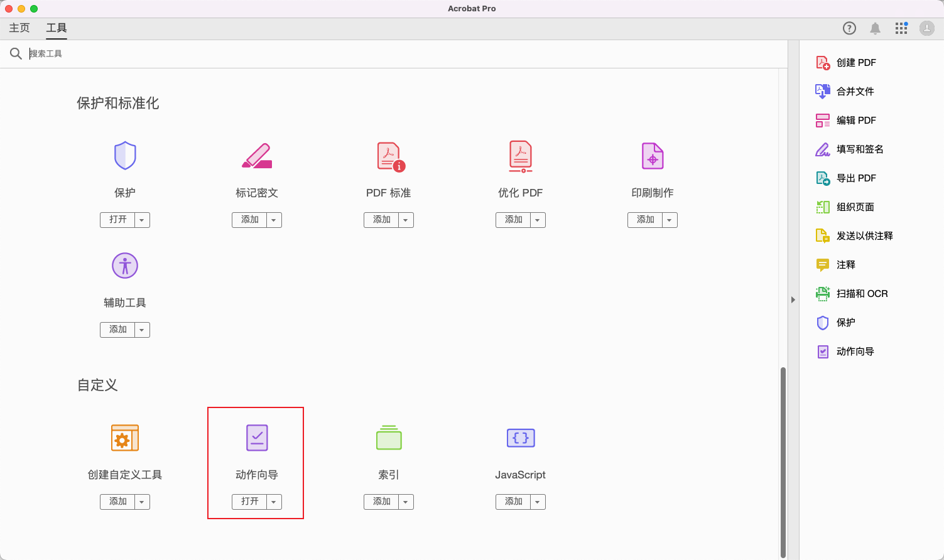Add the 索引 tool
This screenshot has width=944, height=560.
381,502
